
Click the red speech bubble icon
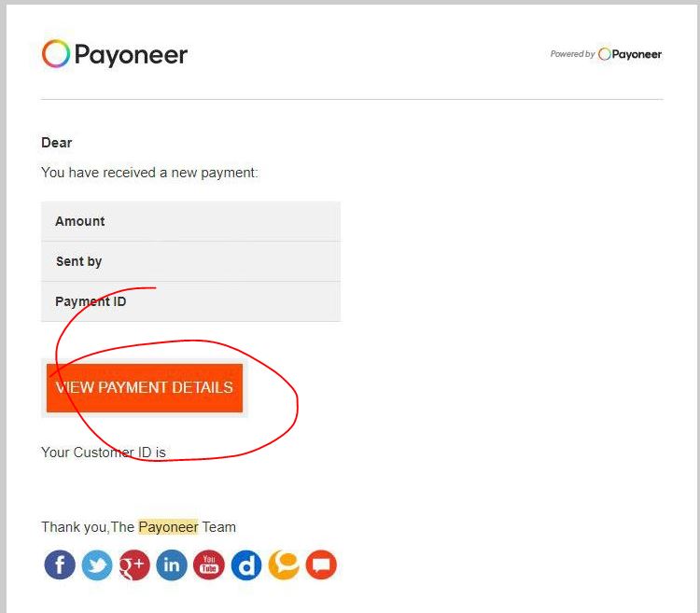321,564
